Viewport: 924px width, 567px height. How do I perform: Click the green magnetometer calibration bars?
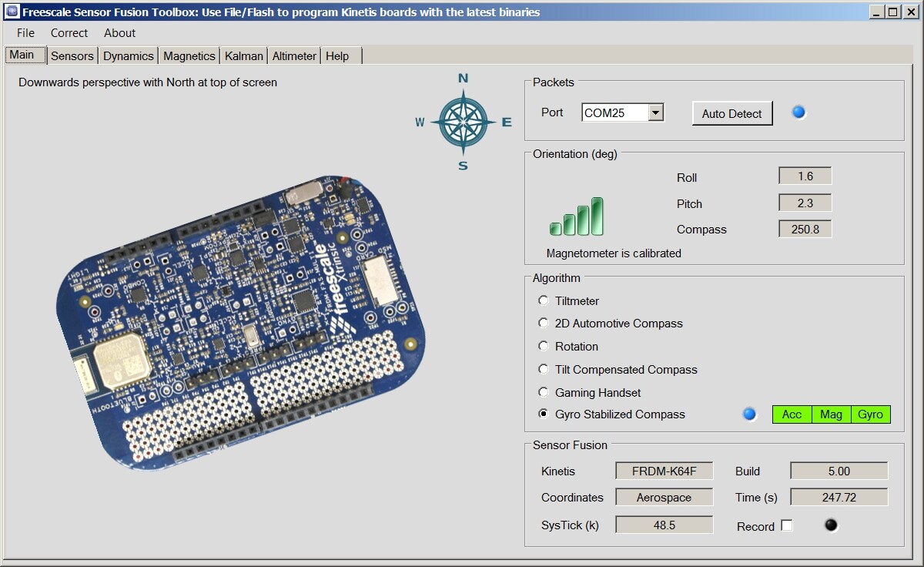point(577,216)
